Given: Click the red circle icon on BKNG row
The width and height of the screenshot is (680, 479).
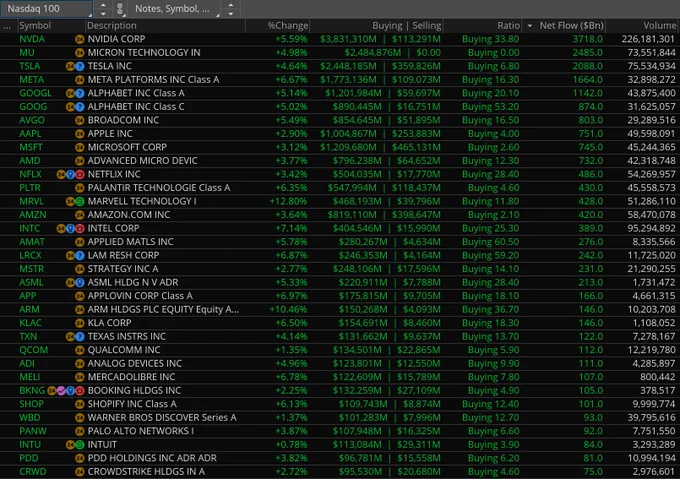Looking at the screenshot, I should coord(80,391).
